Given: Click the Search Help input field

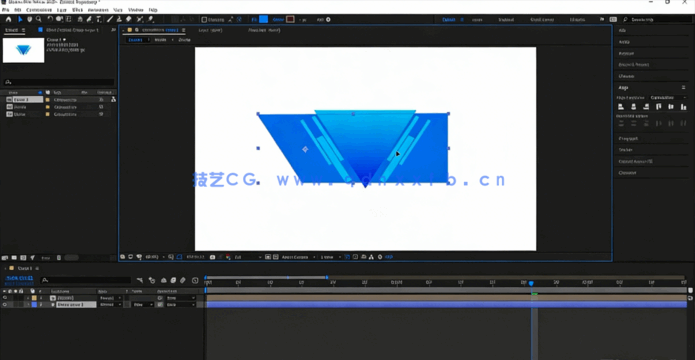Looking at the screenshot, I should click(x=657, y=20).
